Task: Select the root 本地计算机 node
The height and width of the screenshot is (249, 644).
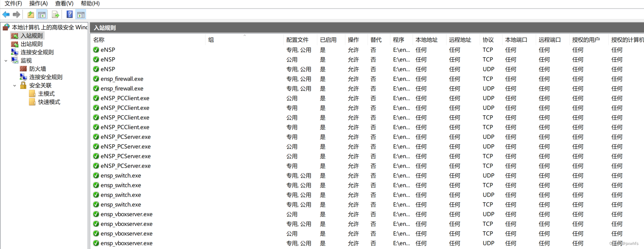Action: click(x=50, y=27)
